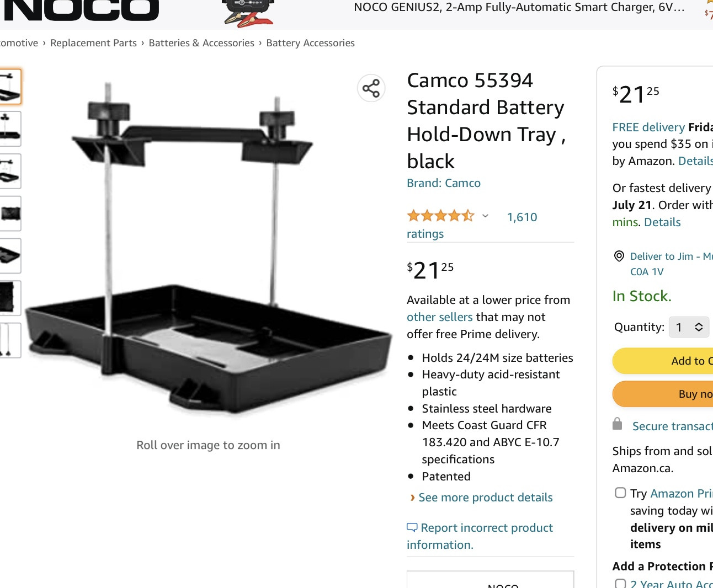This screenshot has width=713, height=588.
Task: Open Replacement Parts breadcrumb
Action: 93,43
